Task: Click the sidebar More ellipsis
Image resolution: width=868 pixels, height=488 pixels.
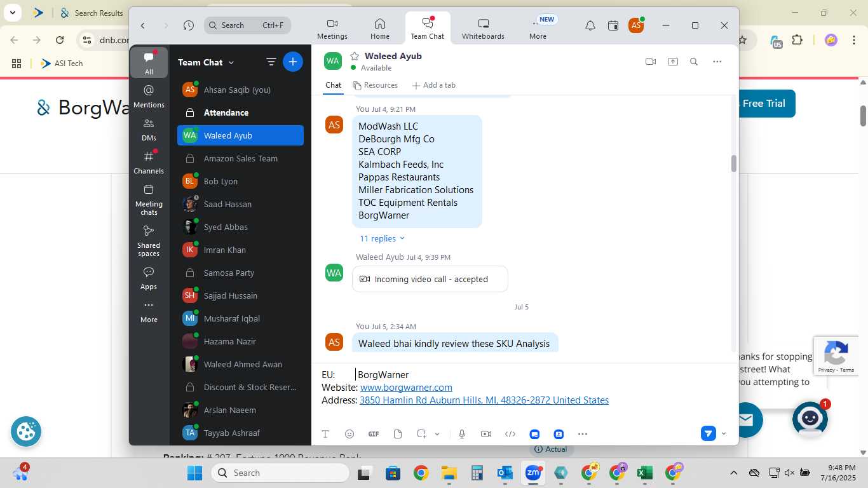Action: (x=149, y=311)
